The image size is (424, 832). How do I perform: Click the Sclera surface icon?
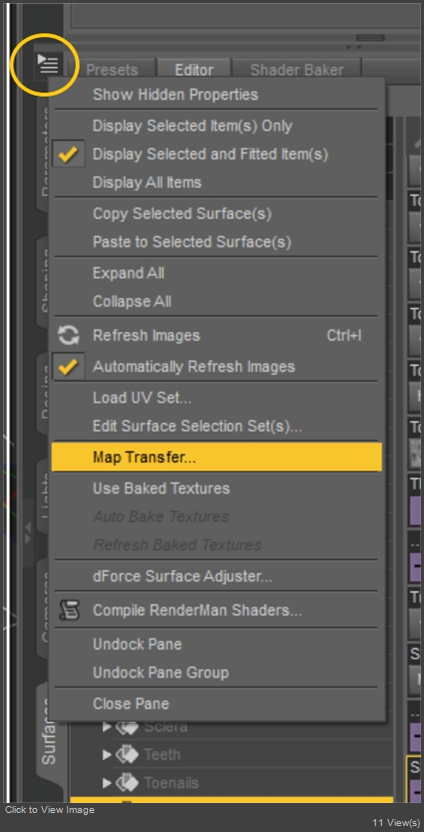[126, 726]
